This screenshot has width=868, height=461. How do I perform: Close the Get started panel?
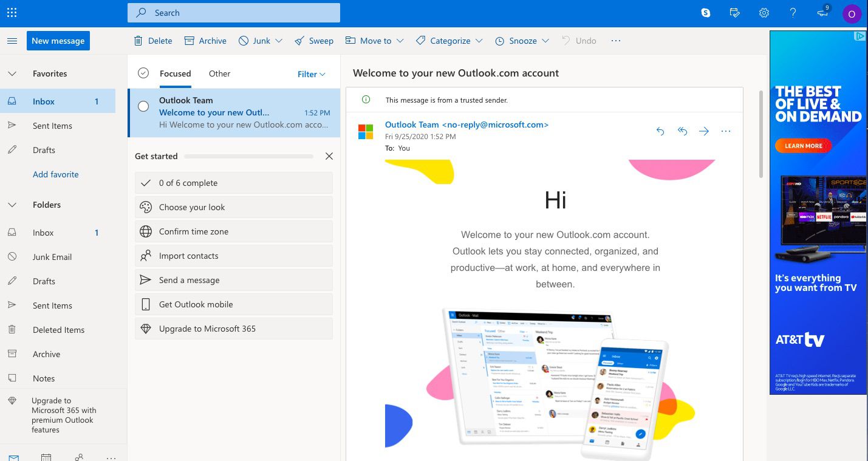point(329,156)
